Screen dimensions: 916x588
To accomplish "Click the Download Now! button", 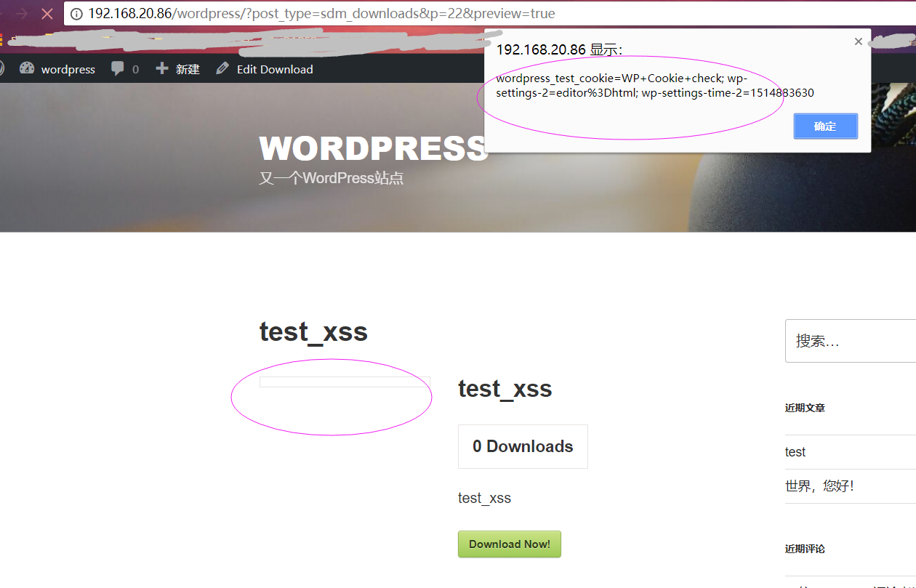I will click(510, 544).
